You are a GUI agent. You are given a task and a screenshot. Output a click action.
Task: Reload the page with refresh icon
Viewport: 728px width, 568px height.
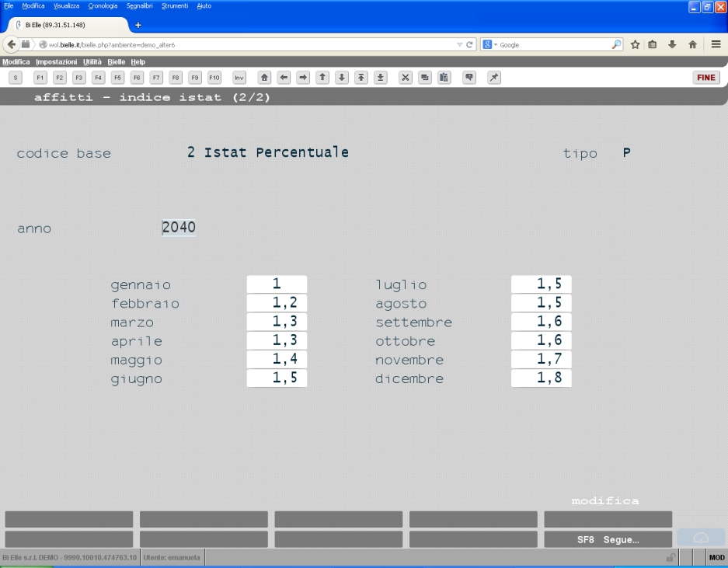pos(469,44)
